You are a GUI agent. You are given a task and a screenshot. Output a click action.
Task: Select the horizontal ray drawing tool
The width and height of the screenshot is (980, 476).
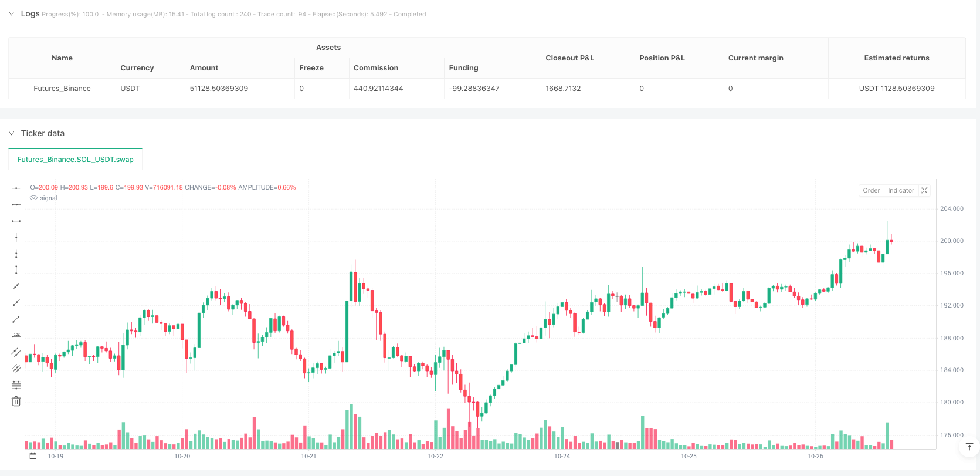click(x=16, y=204)
